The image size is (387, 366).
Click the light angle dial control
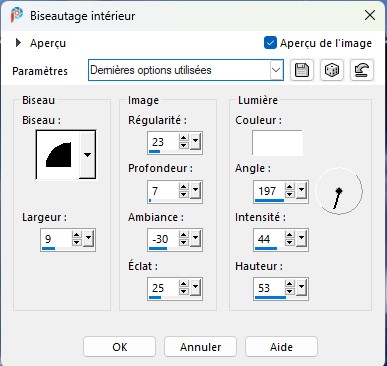tap(339, 191)
